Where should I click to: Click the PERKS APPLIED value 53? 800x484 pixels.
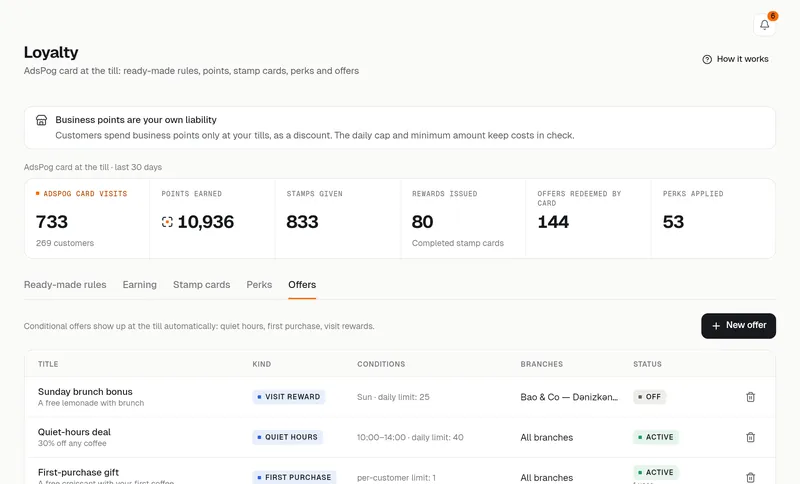point(673,222)
